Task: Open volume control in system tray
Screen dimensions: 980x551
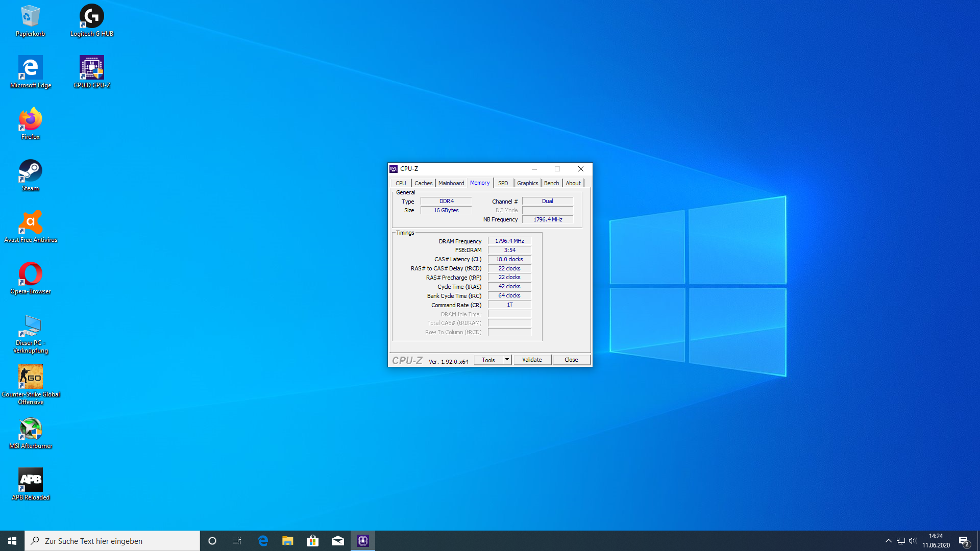Action: point(913,541)
